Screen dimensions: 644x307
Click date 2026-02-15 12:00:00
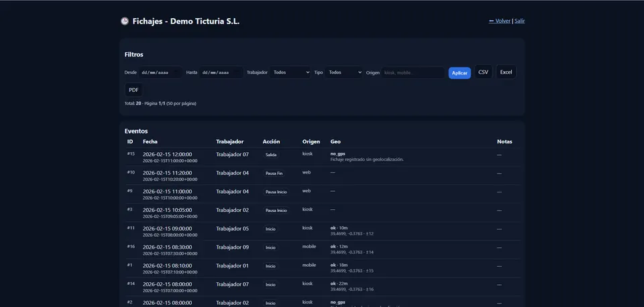pyautogui.click(x=167, y=154)
